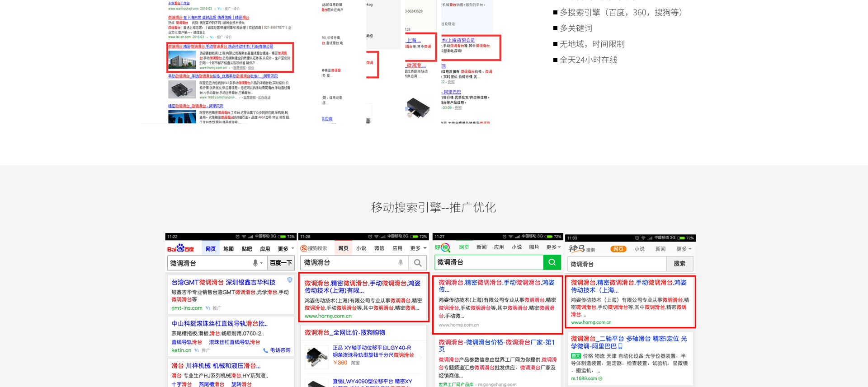Click the 图文 badge in the Shenma result
Image resolution: width=868 pixels, height=387 pixels.
pos(576,356)
